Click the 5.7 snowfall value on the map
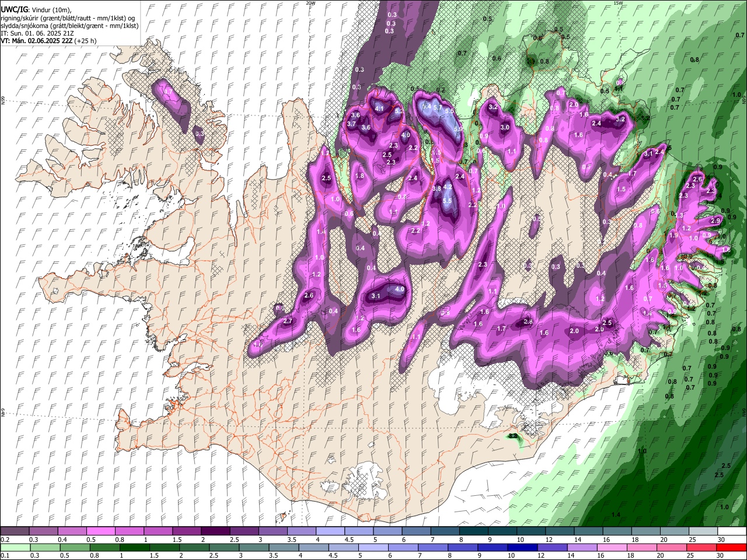747x560 pixels. coord(438,108)
